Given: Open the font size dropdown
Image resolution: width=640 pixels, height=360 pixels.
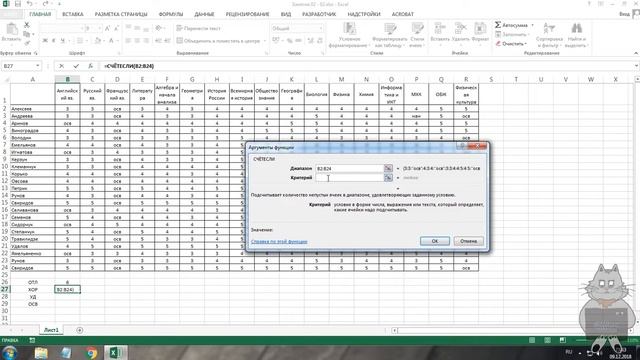Looking at the screenshot, I should coord(99,28).
